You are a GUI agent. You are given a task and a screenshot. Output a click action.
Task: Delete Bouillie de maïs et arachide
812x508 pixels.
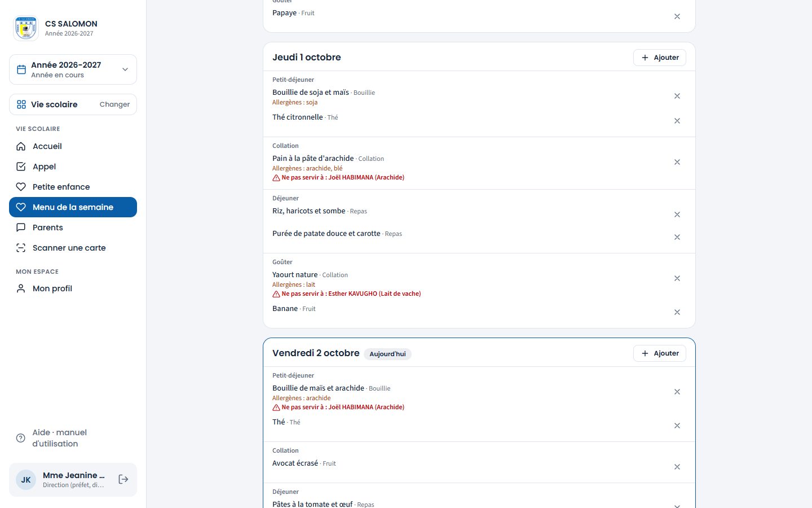pyautogui.click(x=677, y=392)
